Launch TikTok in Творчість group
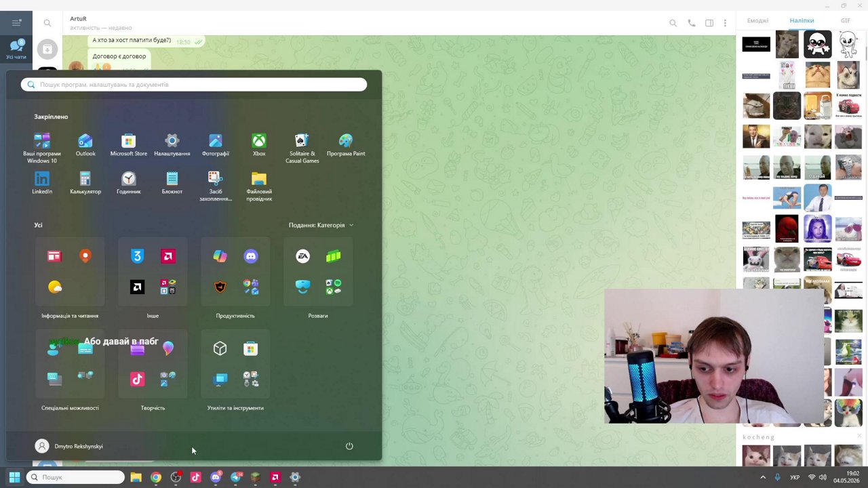Viewport: 868px width, 488px height. click(138, 379)
